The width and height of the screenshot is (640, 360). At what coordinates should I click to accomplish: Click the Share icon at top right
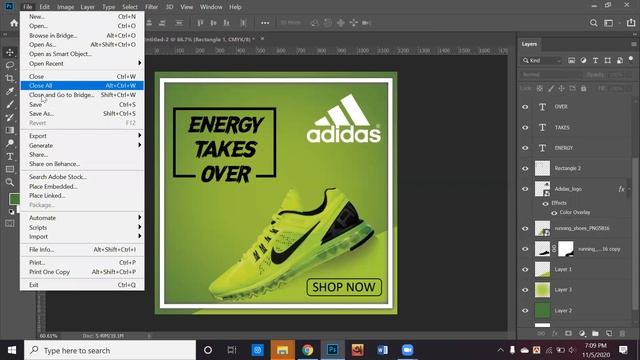(631, 23)
